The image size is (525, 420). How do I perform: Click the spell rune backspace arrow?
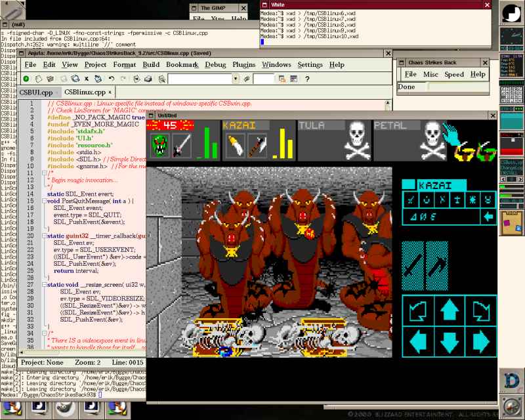(x=488, y=217)
